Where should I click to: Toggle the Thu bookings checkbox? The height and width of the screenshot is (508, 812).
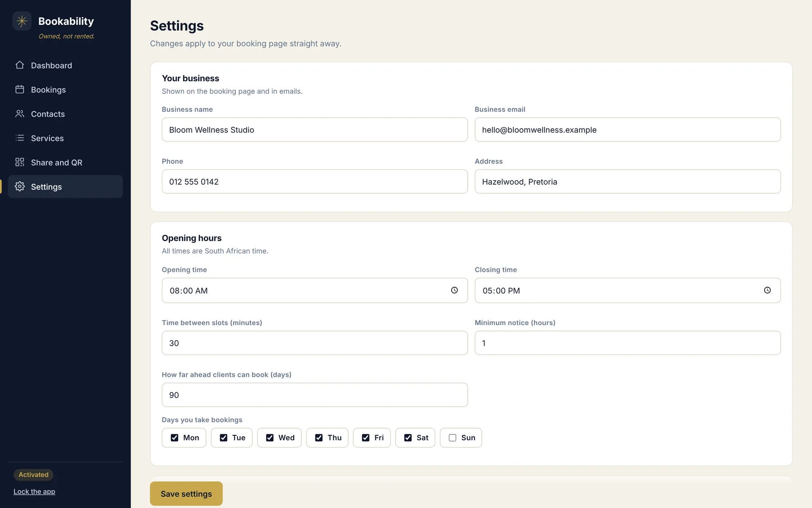pyautogui.click(x=319, y=438)
